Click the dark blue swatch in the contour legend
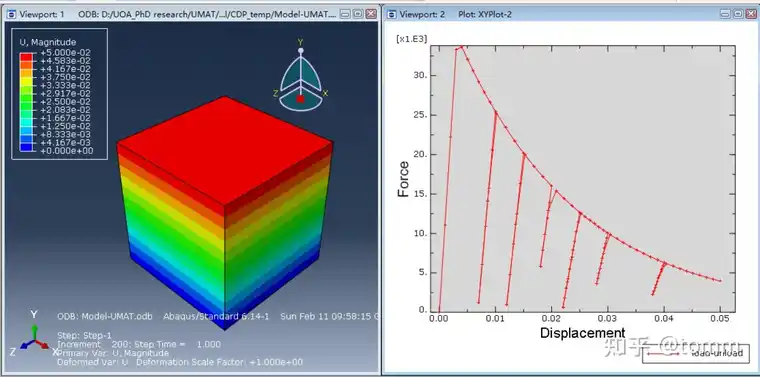760x377 pixels. click(x=26, y=147)
